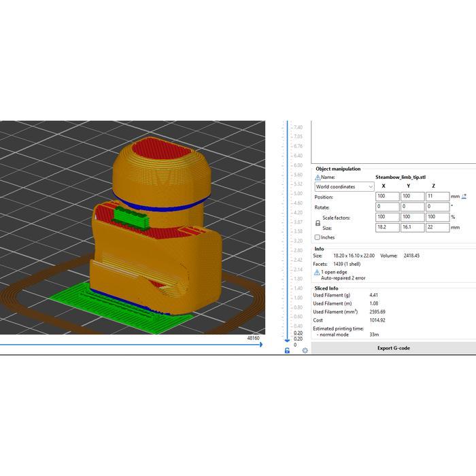Click the reset position icon next to mm

[x=464, y=196]
